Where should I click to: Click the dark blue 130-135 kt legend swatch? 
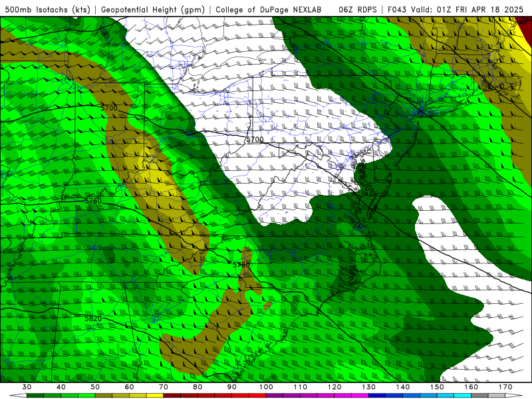[x=377, y=396]
